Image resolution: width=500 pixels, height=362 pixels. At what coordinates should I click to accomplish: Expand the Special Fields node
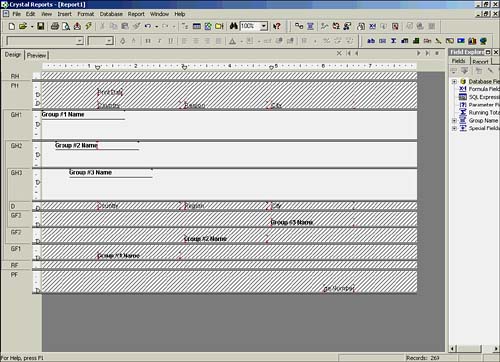coord(454,128)
